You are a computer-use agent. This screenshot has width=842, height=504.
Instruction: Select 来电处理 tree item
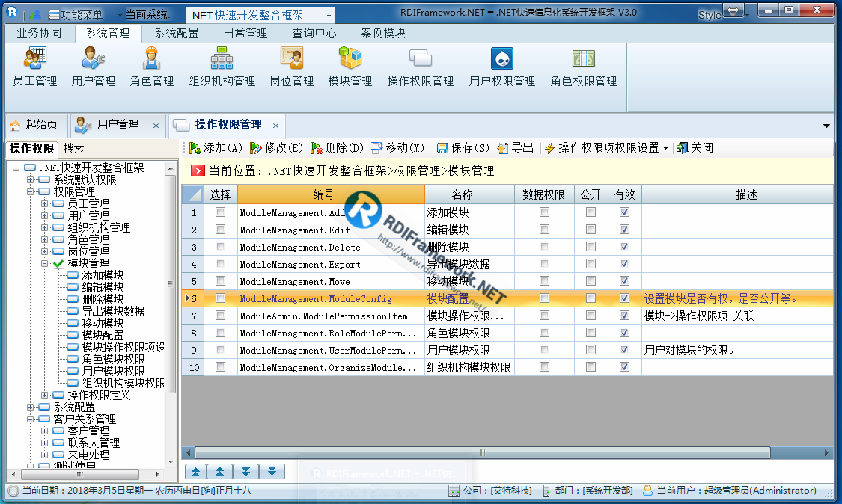click(88, 455)
